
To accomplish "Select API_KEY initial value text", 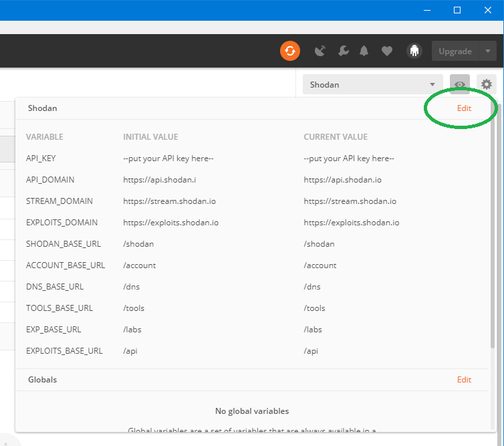I will [x=168, y=158].
